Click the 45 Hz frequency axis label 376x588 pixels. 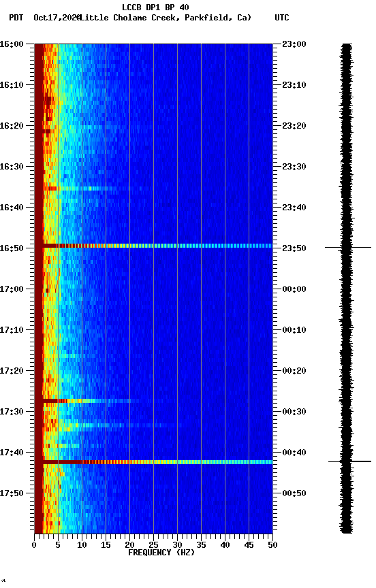pyautogui.click(x=249, y=545)
